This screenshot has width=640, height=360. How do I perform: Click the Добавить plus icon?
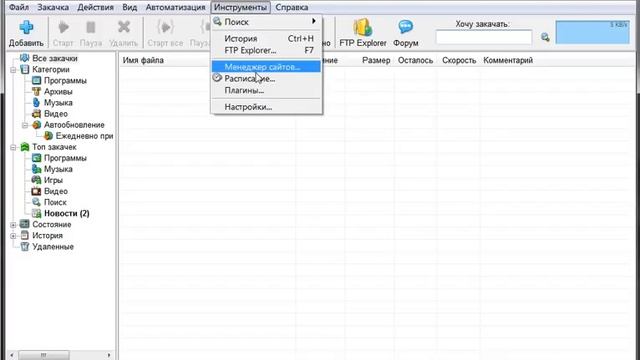[x=26, y=27]
